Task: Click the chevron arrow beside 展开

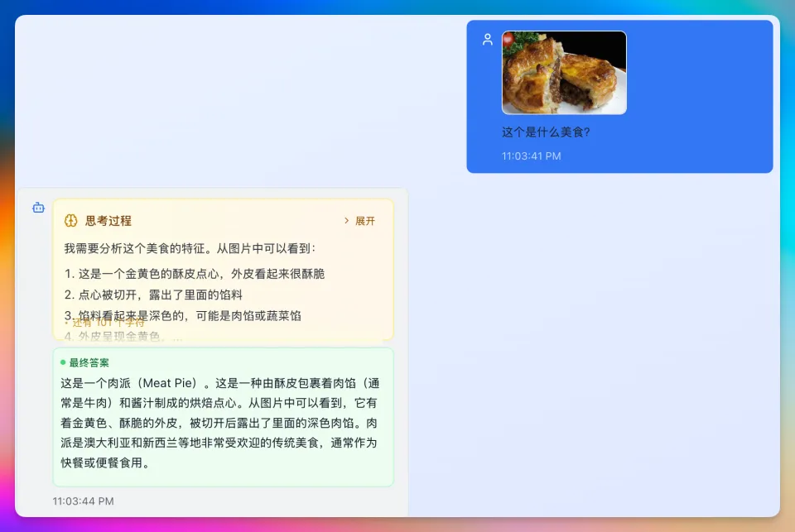Action: coord(347,221)
